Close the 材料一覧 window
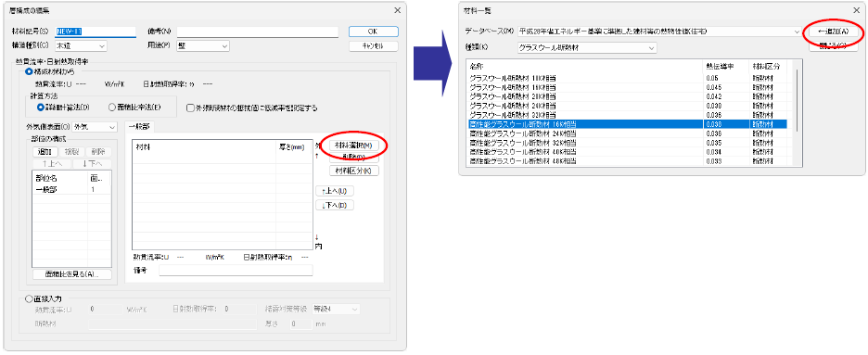This screenshot has width=868, height=355. click(x=857, y=10)
